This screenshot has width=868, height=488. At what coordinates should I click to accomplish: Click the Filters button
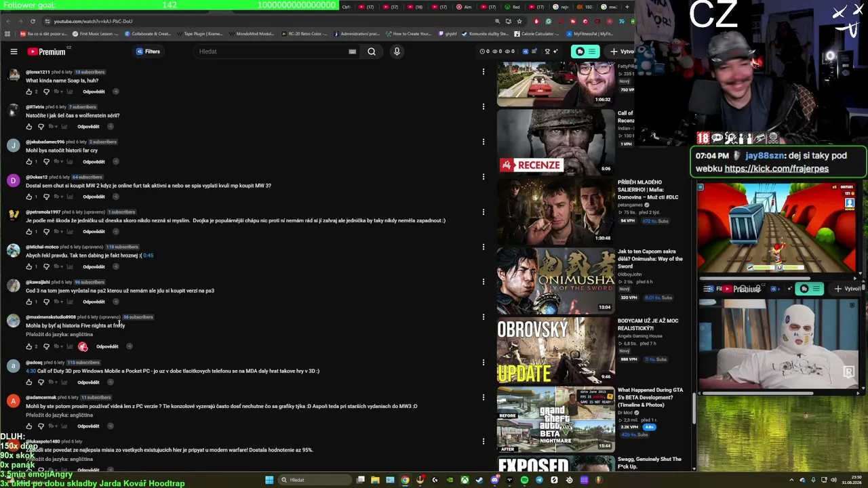click(148, 52)
